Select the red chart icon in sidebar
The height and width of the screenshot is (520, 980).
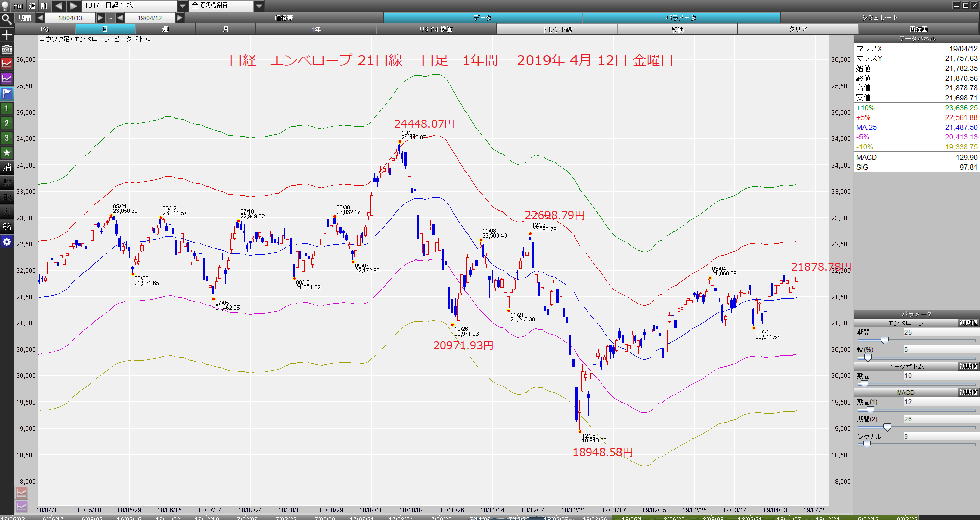click(7, 64)
